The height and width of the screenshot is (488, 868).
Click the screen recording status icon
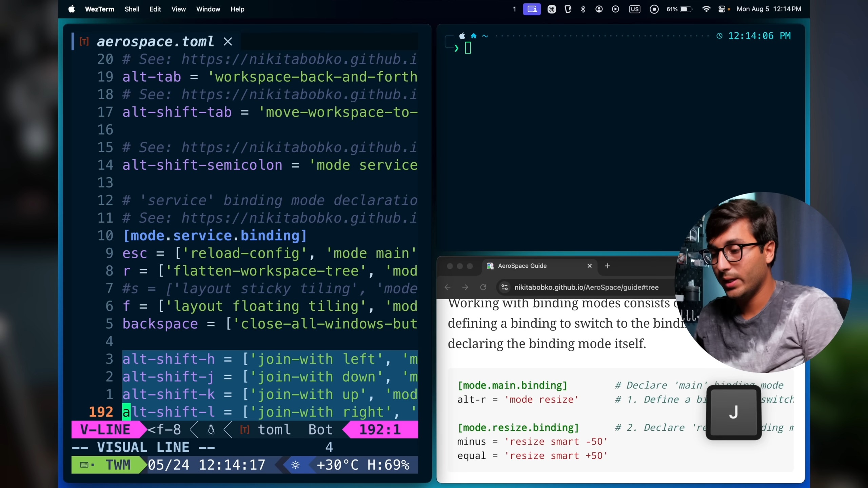tap(654, 9)
